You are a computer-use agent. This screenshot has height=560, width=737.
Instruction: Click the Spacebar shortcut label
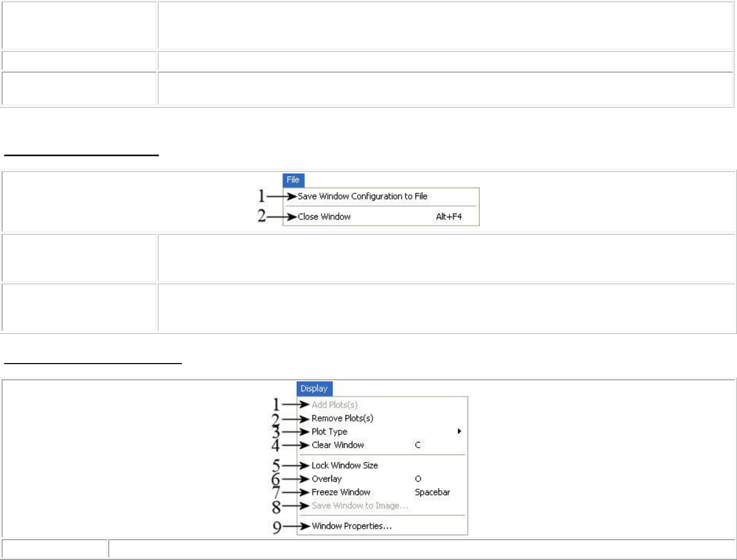click(x=432, y=492)
